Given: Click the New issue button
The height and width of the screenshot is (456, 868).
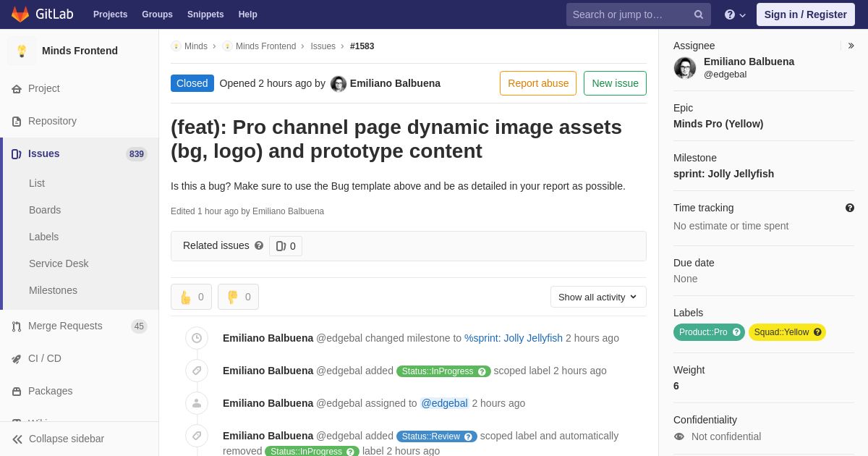Looking at the screenshot, I should (x=615, y=83).
